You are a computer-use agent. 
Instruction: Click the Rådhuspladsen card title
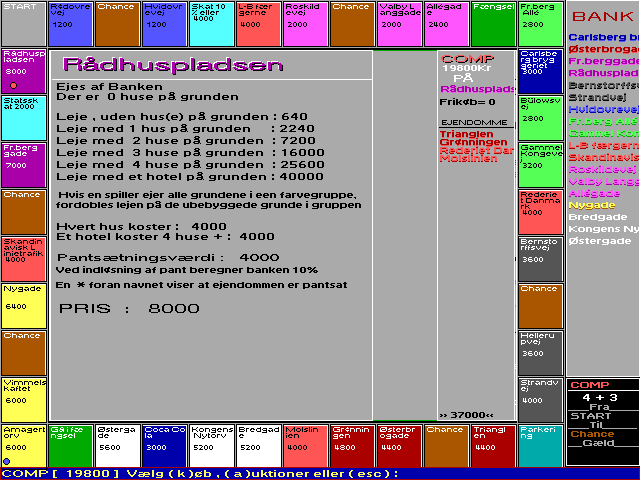(173, 65)
